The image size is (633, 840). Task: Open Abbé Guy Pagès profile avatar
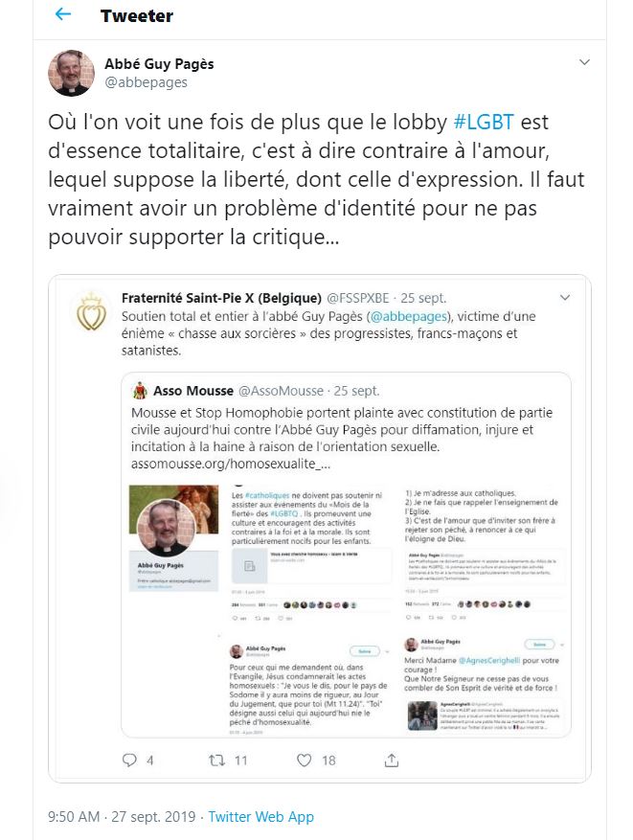point(71,73)
